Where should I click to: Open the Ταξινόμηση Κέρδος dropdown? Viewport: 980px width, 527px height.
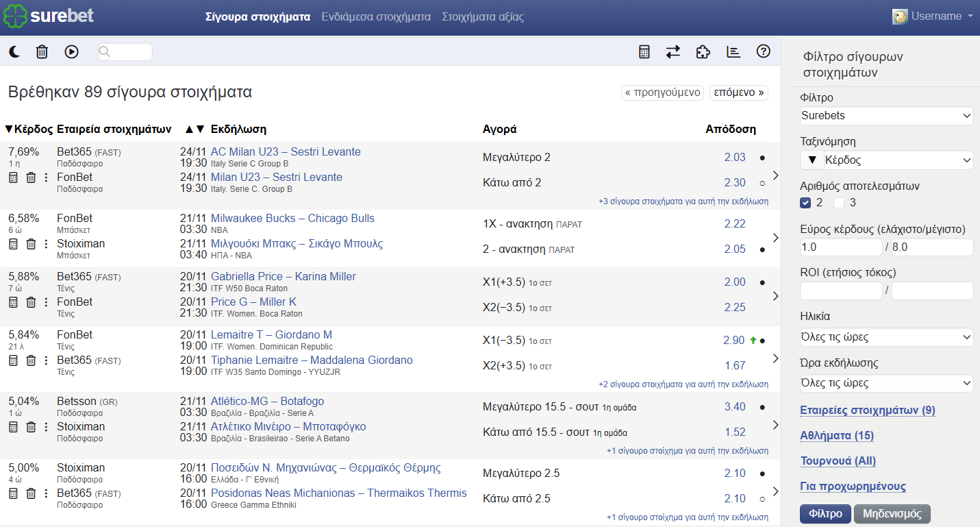coord(899,160)
